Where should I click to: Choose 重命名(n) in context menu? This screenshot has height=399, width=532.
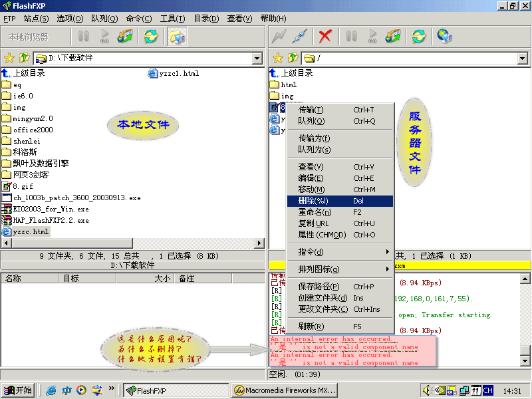pyautogui.click(x=340, y=212)
